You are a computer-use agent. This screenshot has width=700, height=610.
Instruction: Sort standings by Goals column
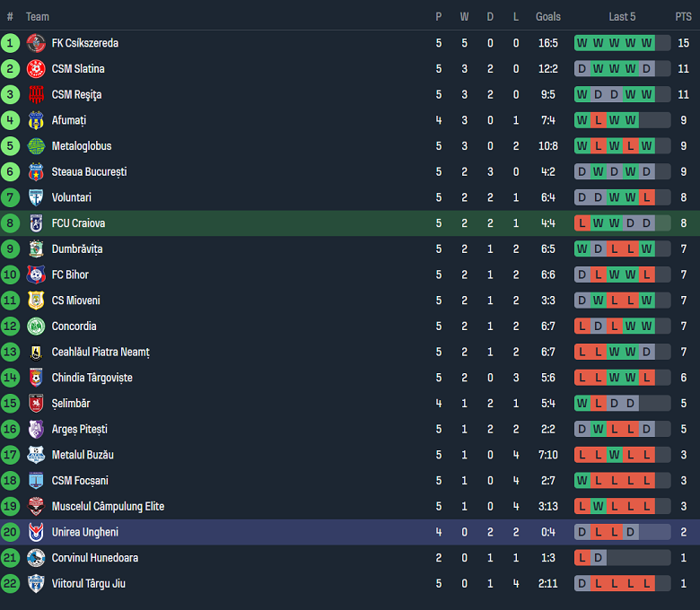coord(547,17)
